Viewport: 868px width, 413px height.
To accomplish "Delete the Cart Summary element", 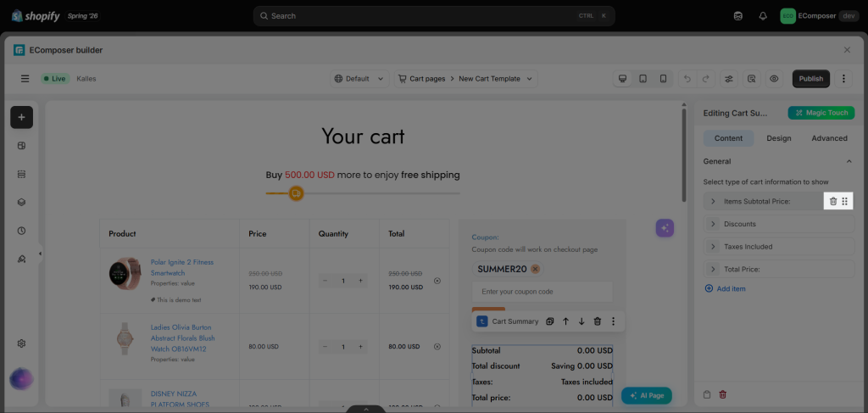I will (598, 321).
